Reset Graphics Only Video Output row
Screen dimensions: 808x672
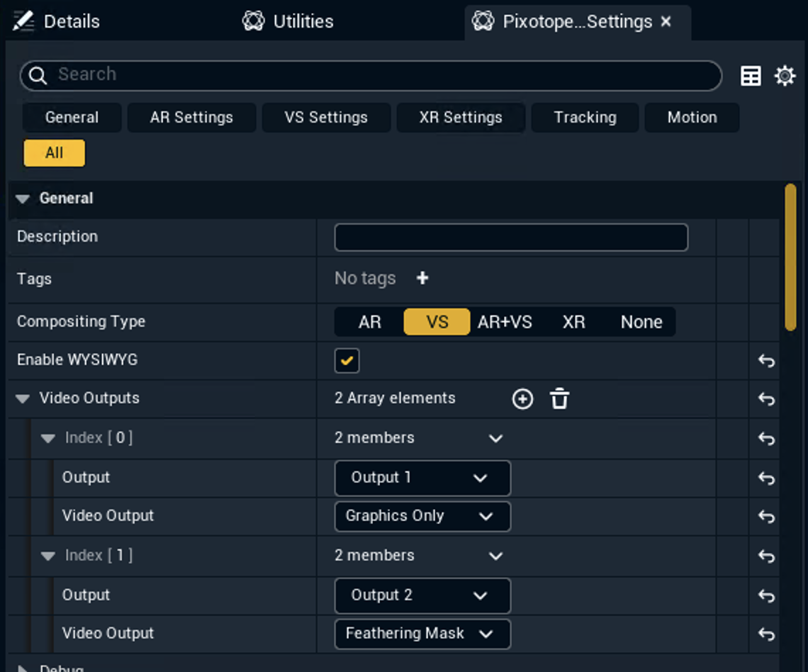pos(766,516)
